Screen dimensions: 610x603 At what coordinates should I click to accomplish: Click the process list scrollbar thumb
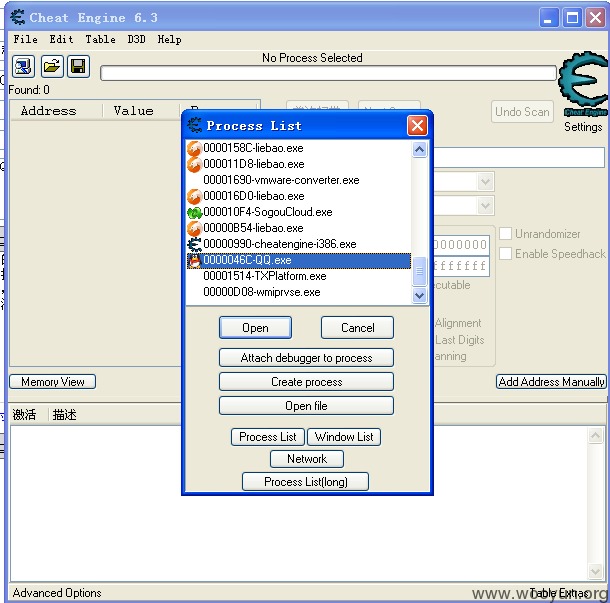(419, 271)
